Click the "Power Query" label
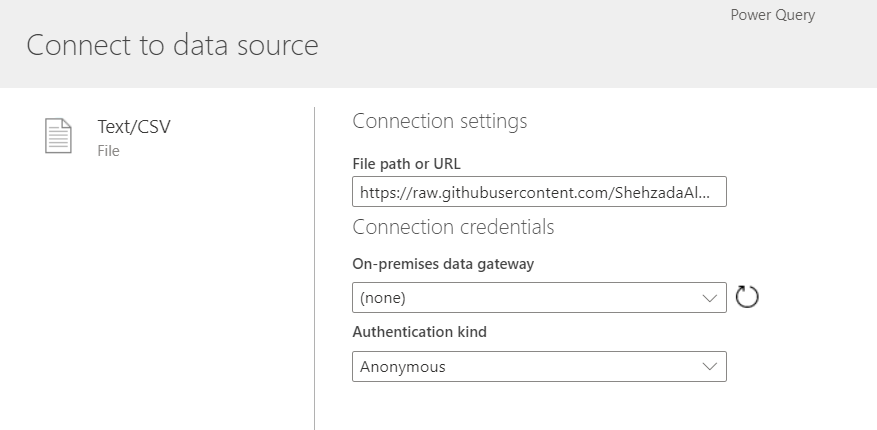This screenshot has height=430, width=877. tap(772, 15)
